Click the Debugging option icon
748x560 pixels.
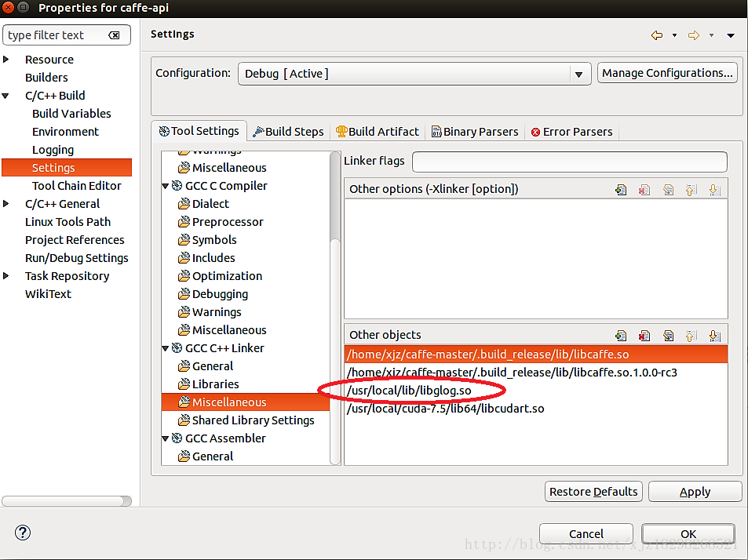click(184, 294)
